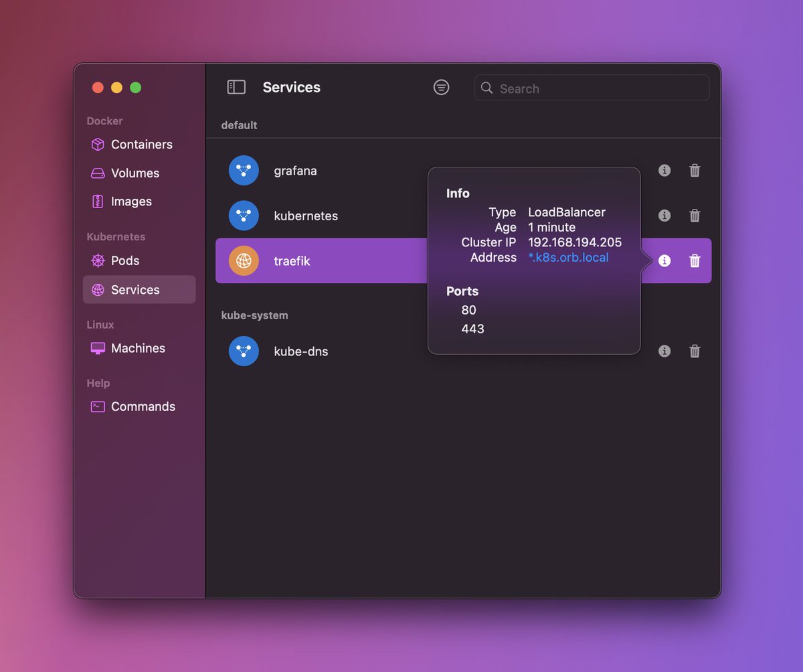Click the Containers cube icon
Viewport: 803px width, 672px height.
[98, 145]
